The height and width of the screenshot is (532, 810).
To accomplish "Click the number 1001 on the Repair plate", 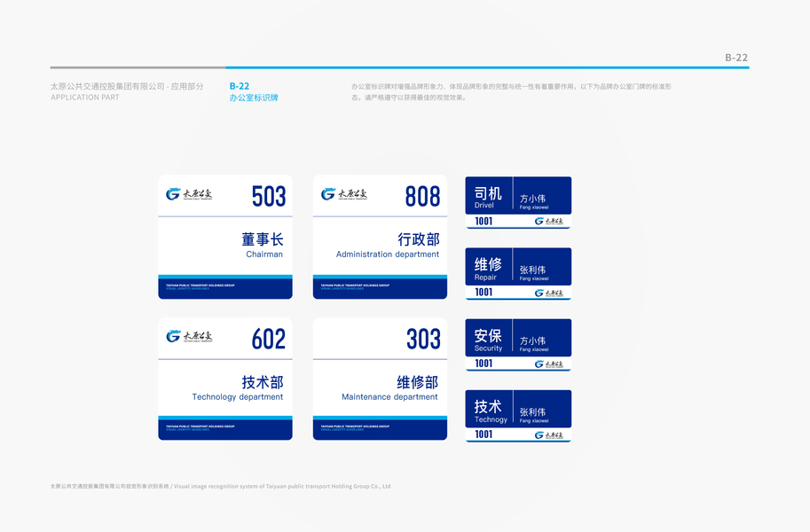I will pyautogui.click(x=484, y=293).
